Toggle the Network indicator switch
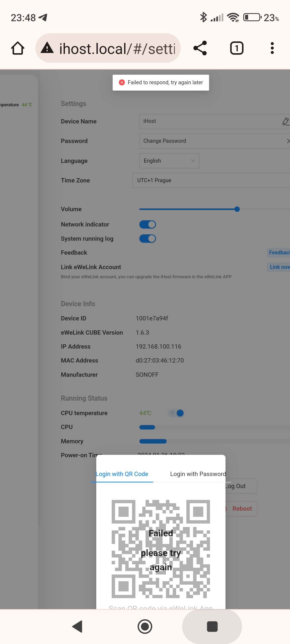Image resolution: width=290 pixels, height=644 pixels. pyautogui.click(x=147, y=224)
